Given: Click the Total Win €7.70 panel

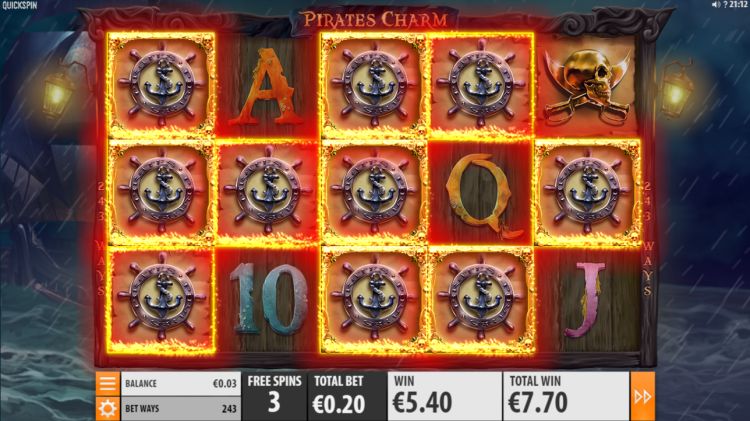Looking at the screenshot, I should click(566, 396).
